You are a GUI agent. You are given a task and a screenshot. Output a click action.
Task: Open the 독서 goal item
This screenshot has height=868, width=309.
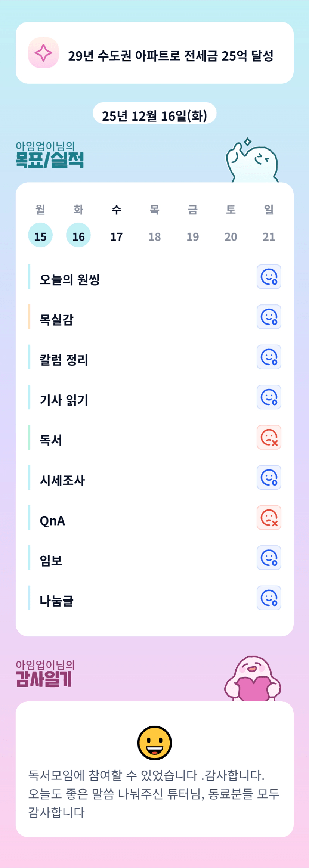pyautogui.click(x=51, y=440)
